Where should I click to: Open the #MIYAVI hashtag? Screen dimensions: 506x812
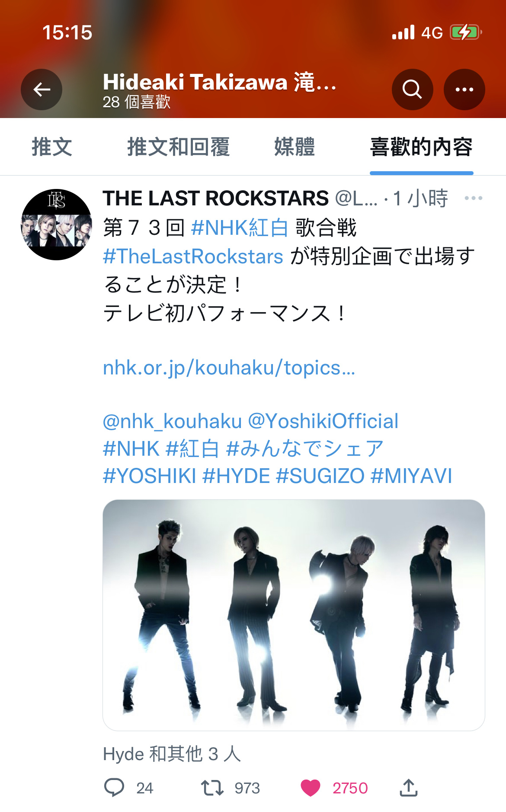411,476
